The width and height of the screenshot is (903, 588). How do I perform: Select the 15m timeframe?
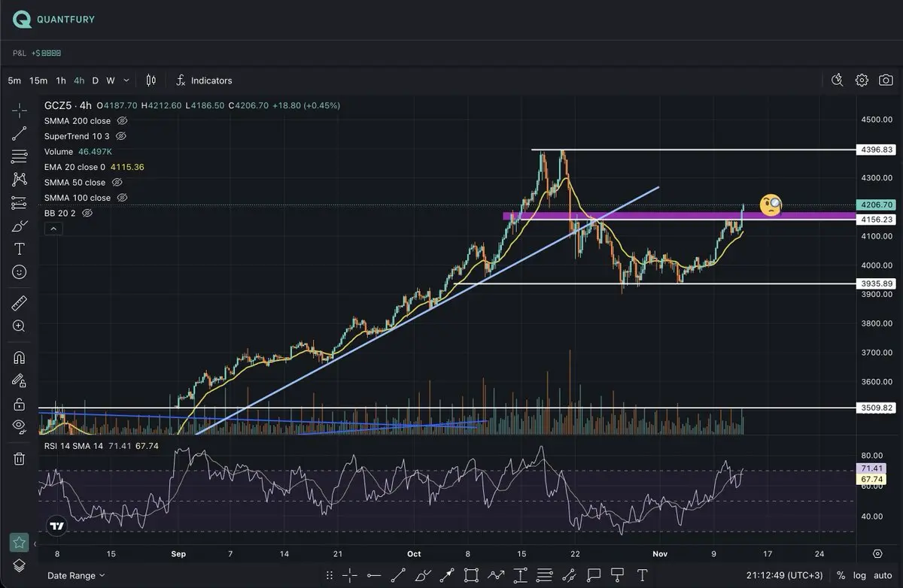tap(38, 80)
